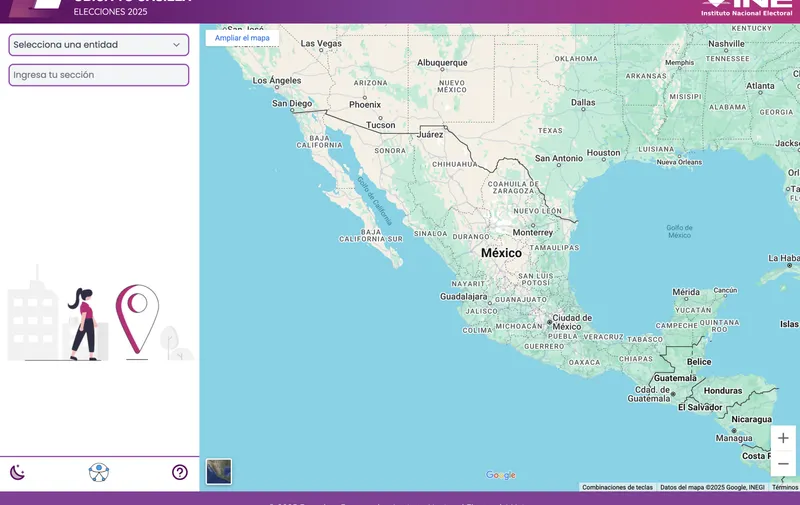Click 'Cancún' label on the map
The height and width of the screenshot is (505, 800).
click(x=725, y=290)
